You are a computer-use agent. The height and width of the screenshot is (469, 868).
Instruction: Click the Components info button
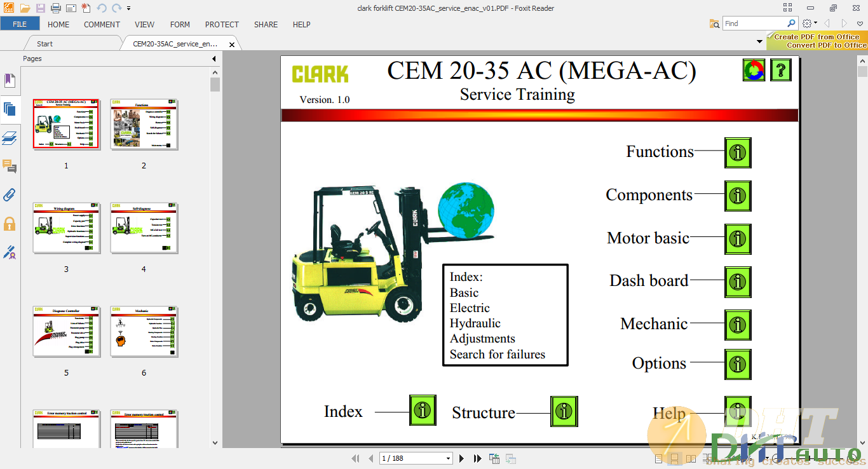[x=738, y=196]
